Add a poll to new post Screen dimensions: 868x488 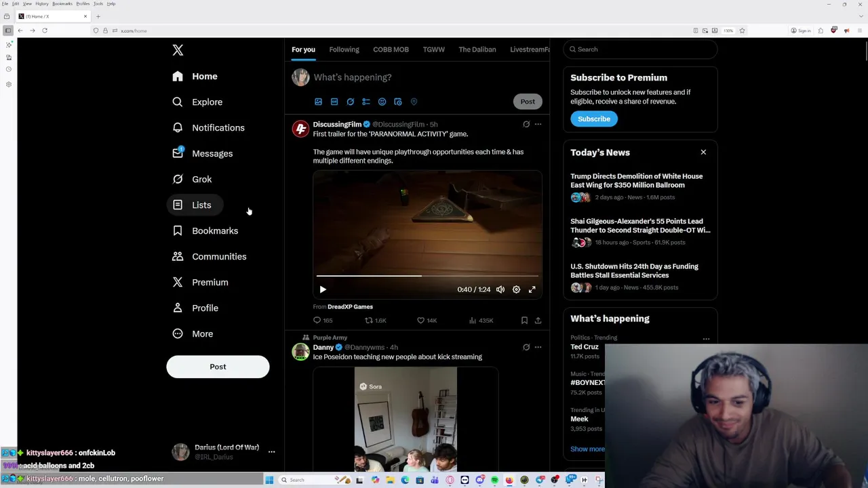pyautogui.click(x=366, y=102)
